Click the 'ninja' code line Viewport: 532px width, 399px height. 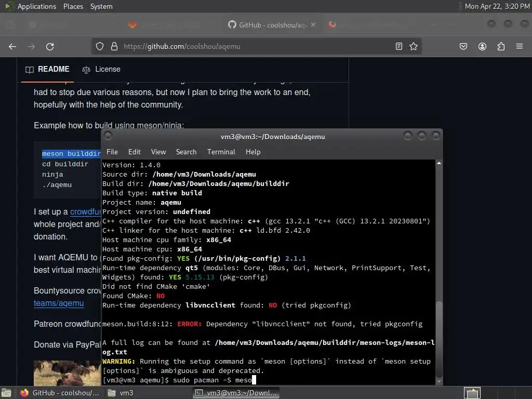(x=52, y=175)
